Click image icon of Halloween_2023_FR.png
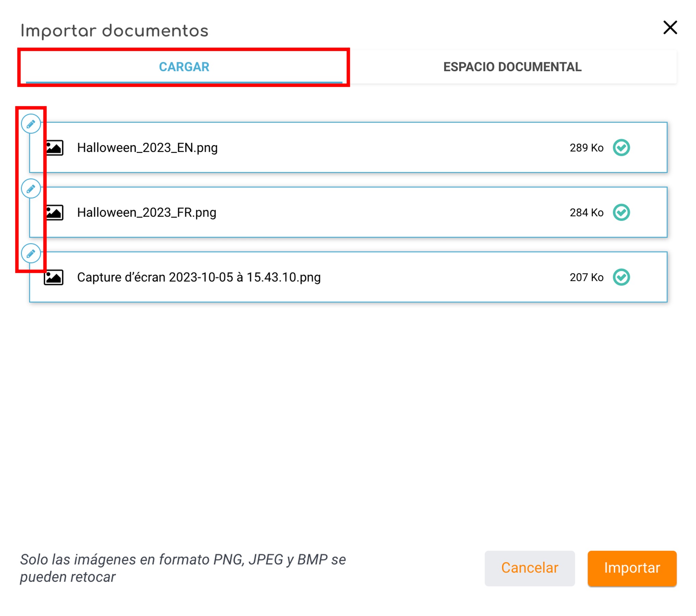The image size is (696, 616). 54,212
